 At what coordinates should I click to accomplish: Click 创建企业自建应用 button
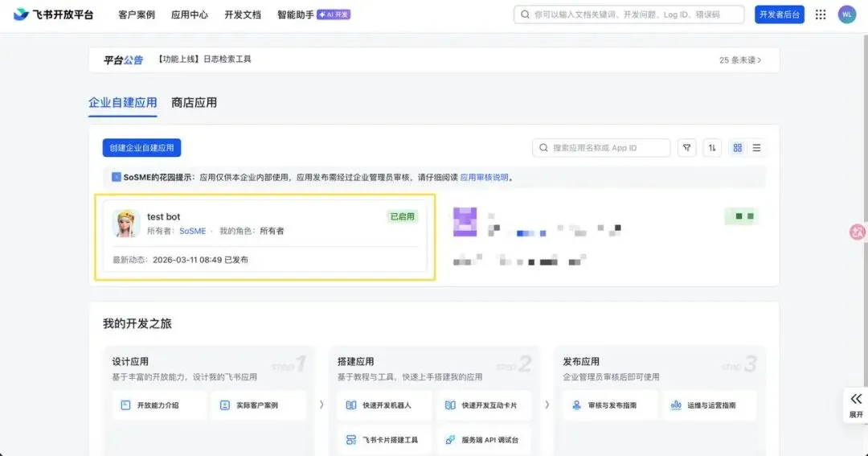click(141, 148)
